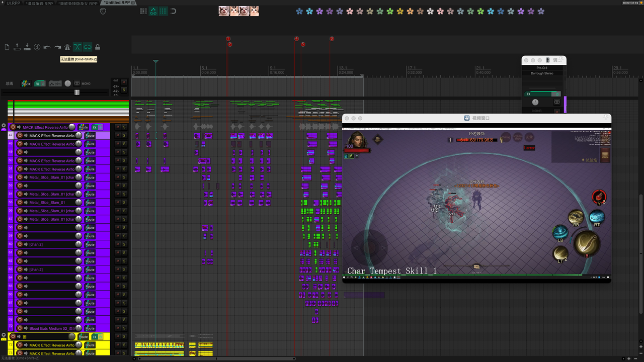The width and height of the screenshot is (644, 362).
Task: Toggle the lock padlock icon
Action: pos(98,47)
